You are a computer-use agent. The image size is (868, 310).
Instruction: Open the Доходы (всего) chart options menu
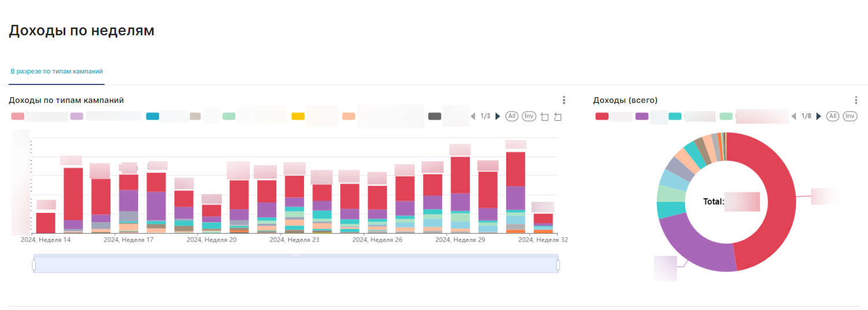point(856,100)
